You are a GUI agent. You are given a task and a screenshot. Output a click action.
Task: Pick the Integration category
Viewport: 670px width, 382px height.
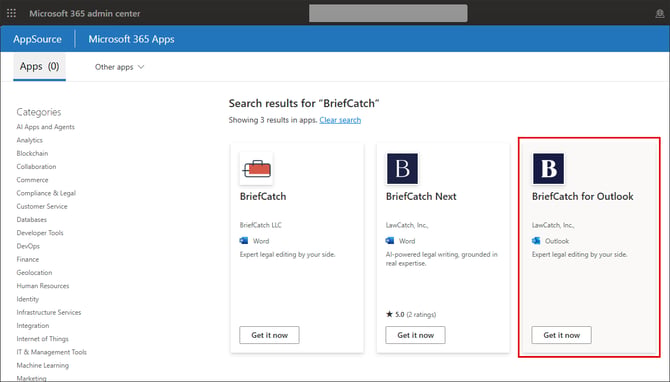(x=33, y=326)
